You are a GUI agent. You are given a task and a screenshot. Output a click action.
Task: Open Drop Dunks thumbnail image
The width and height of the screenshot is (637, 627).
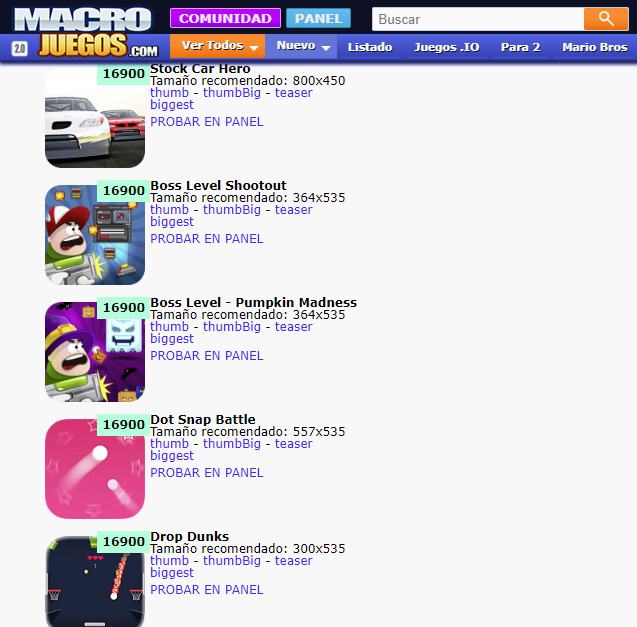(x=95, y=581)
